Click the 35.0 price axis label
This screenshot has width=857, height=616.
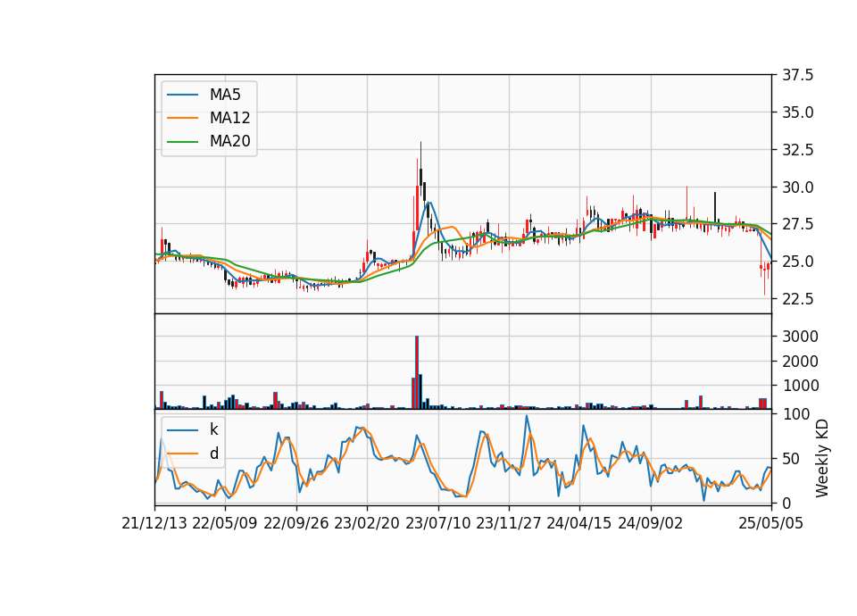coord(797,112)
